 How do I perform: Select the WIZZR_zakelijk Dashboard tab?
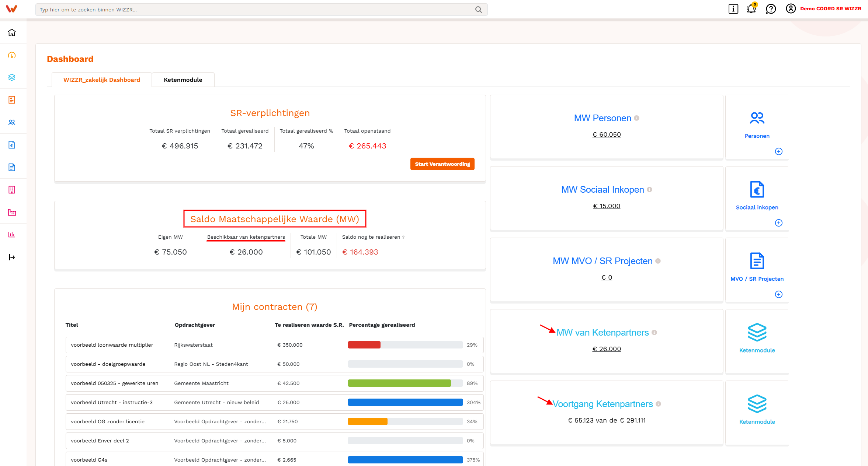pos(102,80)
